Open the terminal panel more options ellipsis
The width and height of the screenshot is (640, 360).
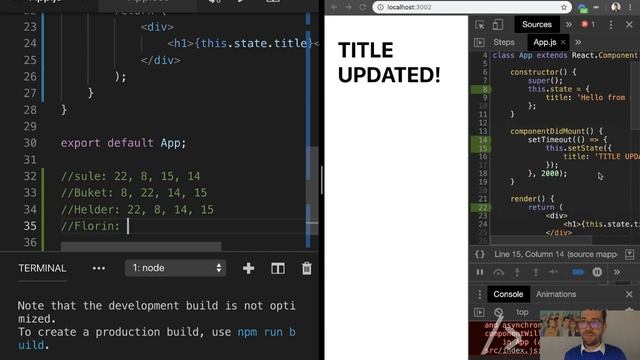[99, 269]
